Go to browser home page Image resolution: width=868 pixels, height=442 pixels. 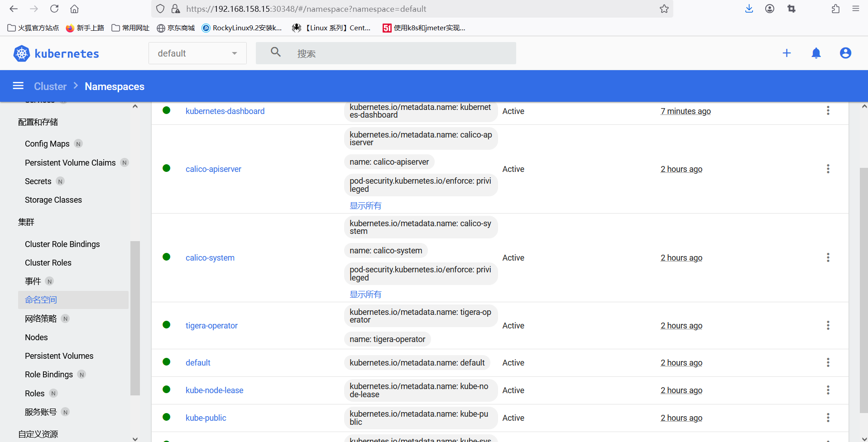(x=75, y=9)
